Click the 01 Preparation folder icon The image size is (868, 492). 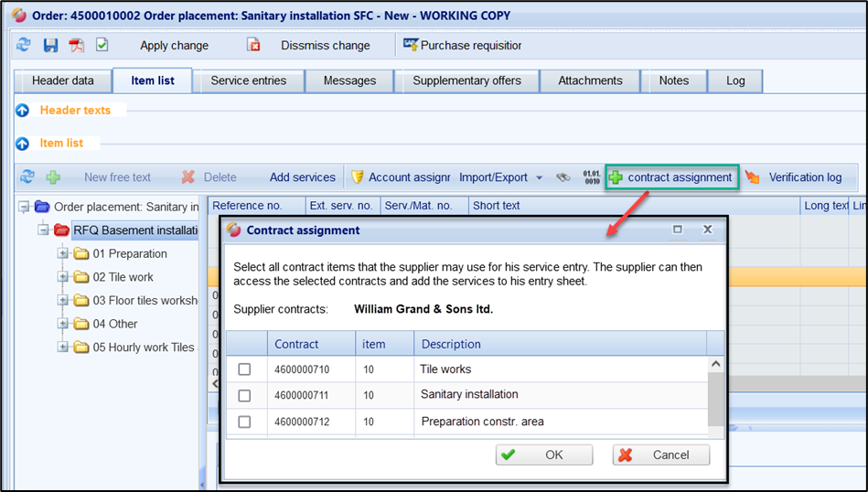(x=81, y=253)
